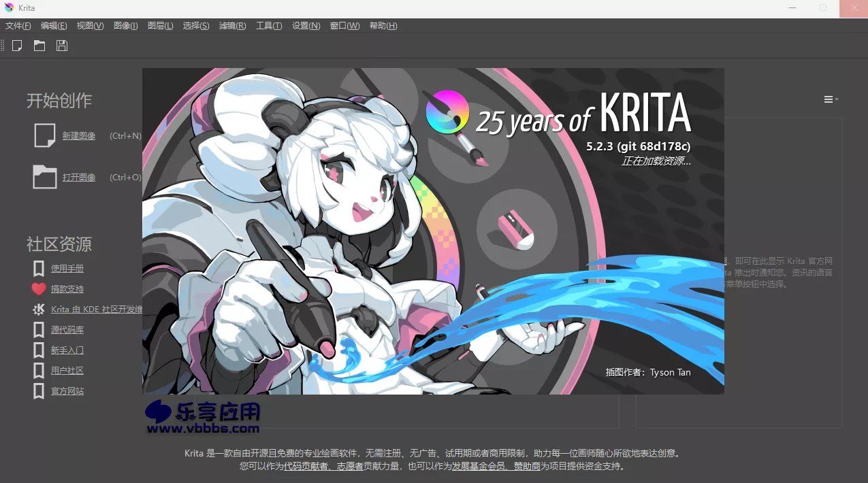Click the New document icon in the toolbar
The image size is (868, 483).
coord(16,45)
